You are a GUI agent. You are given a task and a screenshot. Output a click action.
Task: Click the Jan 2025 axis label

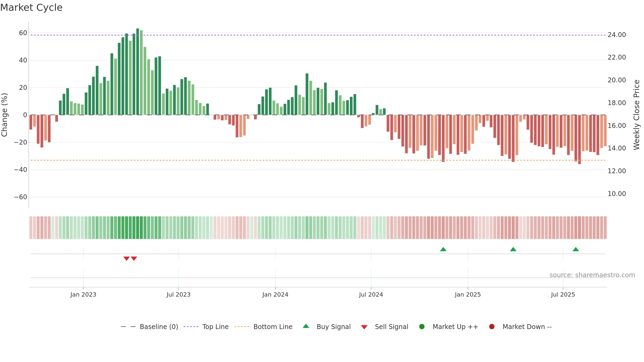468,294
